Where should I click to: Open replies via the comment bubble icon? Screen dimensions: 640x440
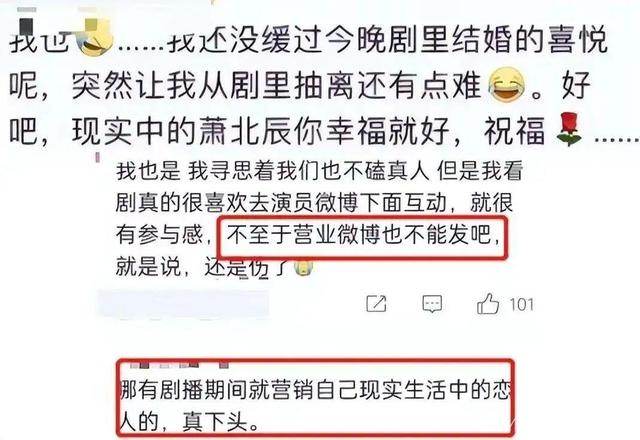coord(432,304)
